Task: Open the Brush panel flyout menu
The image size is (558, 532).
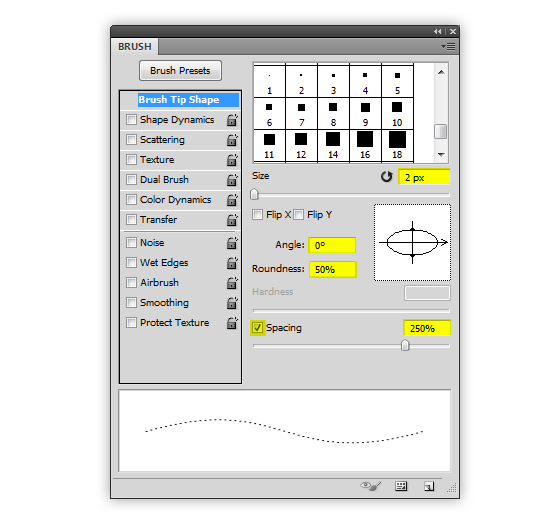Action: pyautogui.click(x=448, y=47)
